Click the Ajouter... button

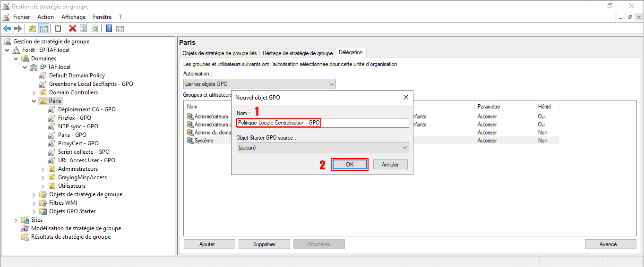209,244
